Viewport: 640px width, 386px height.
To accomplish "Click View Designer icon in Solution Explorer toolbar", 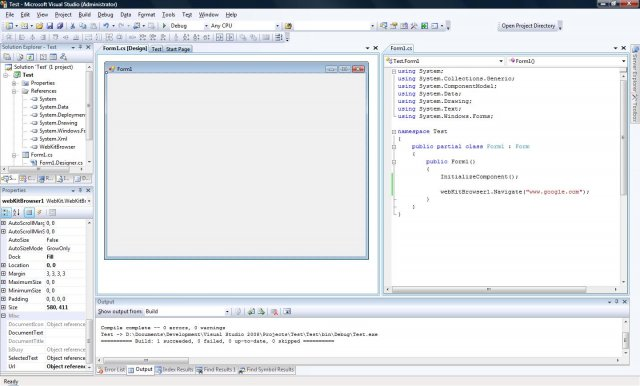I will (53, 57).
